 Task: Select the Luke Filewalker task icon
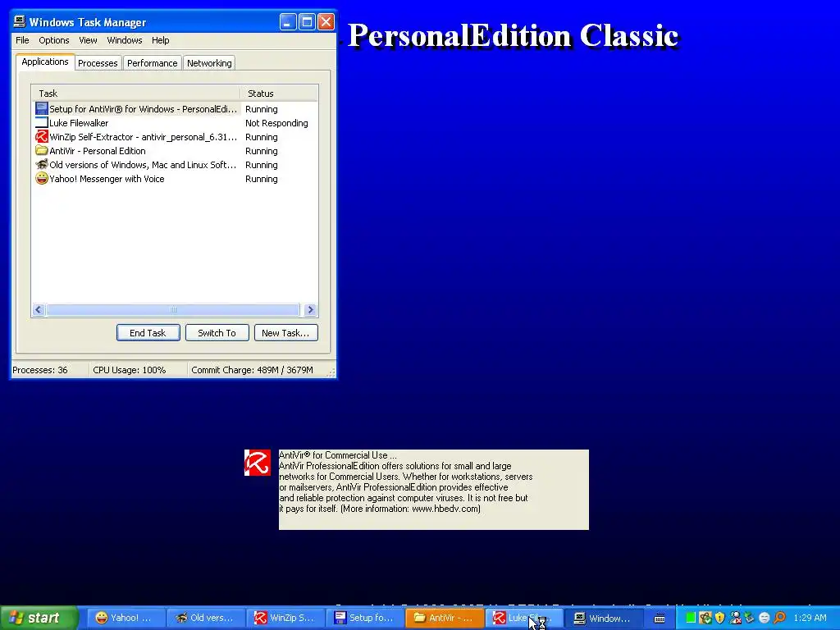[x=42, y=123]
